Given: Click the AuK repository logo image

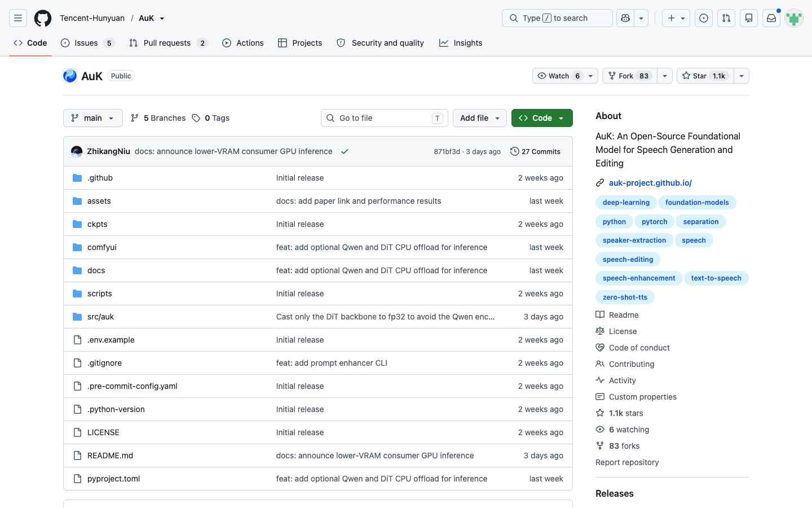Looking at the screenshot, I should [x=70, y=76].
